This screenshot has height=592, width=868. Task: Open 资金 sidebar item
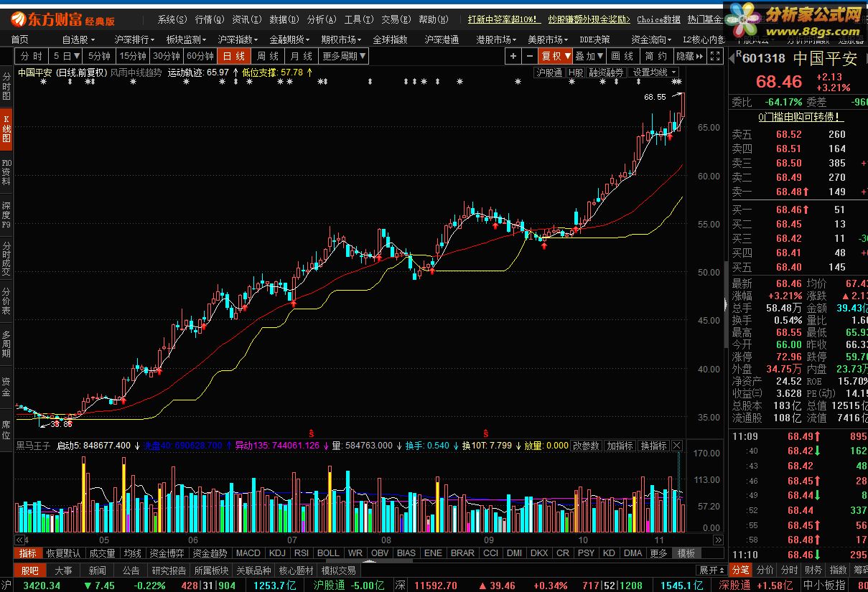click(x=6, y=387)
